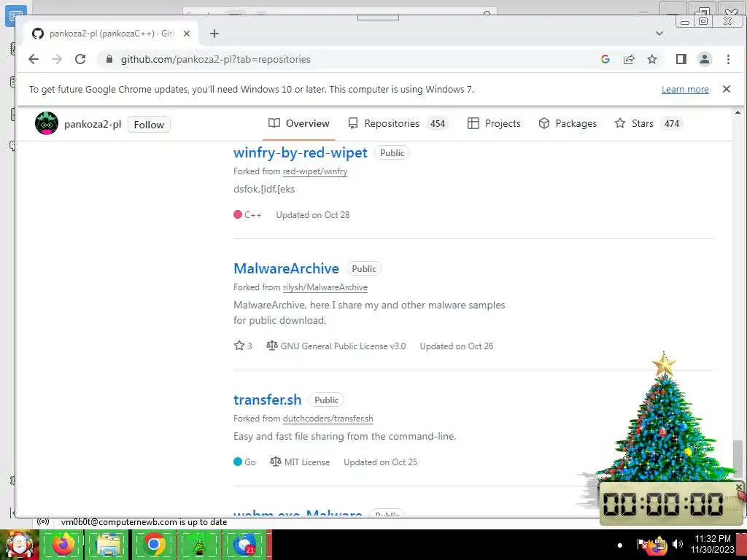The height and width of the screenshot is (560, 747).
Task: Click the 'Updated on Oct 25' text
Action: coord(380,462)
